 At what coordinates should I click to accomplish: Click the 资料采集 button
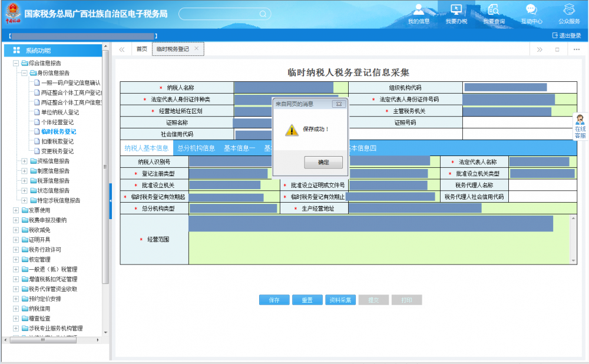(340, 300)
